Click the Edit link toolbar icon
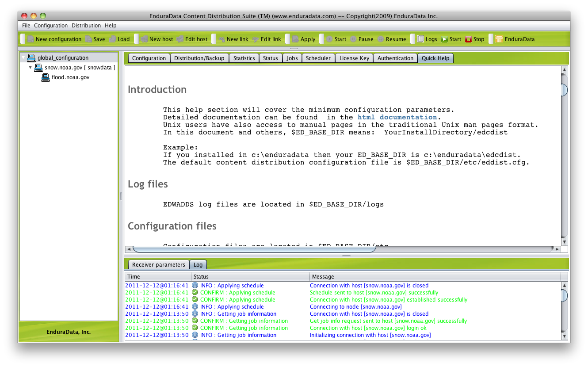This screenshot has width=588, height=367. tap(256, 39)
